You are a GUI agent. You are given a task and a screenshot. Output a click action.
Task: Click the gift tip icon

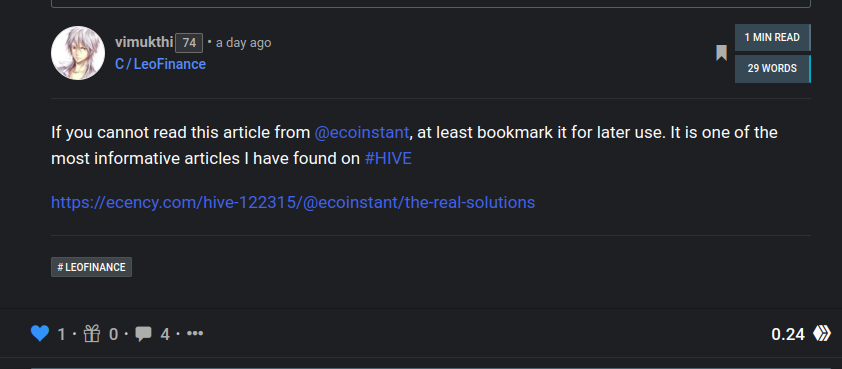[92, 334]
